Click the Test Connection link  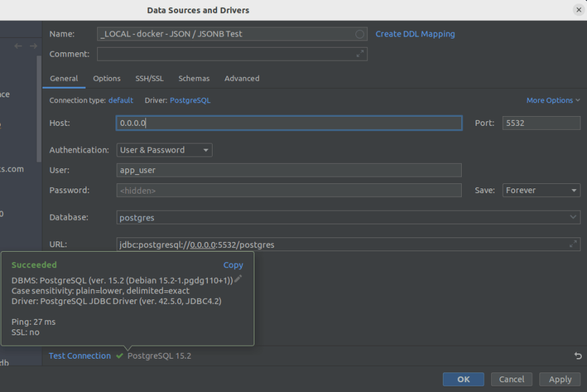(79, 356)
